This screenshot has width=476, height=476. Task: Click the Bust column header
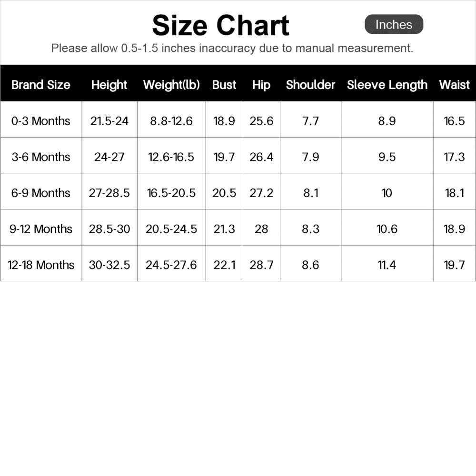point(224,85)
